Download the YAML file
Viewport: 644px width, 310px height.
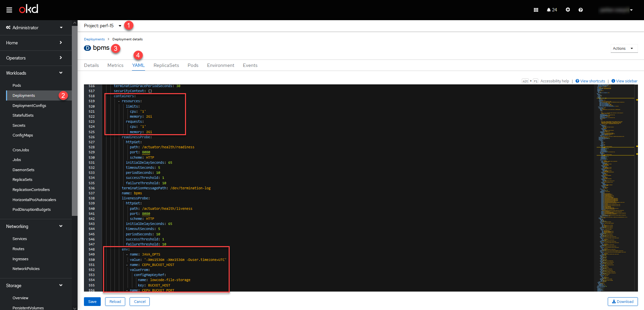click(x=623, y=302)
